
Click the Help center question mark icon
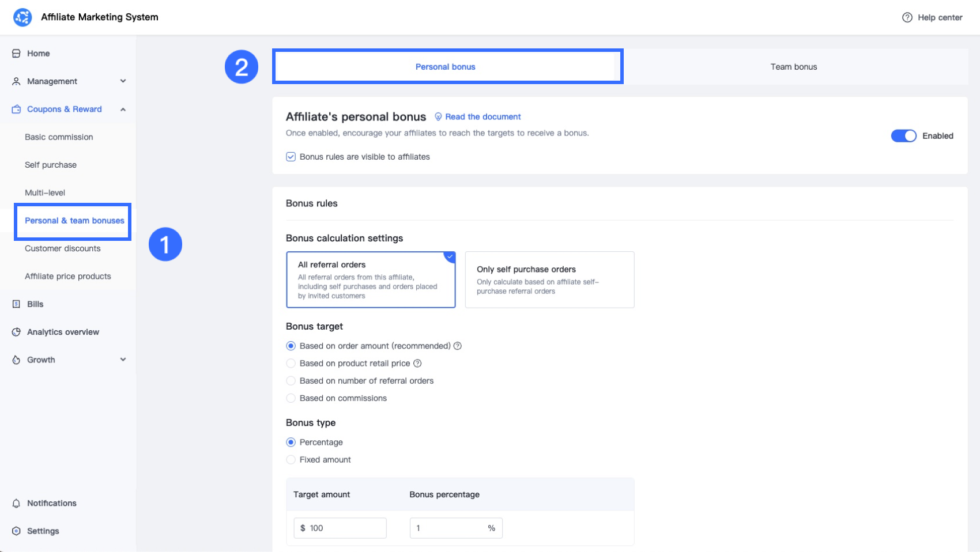point(907,17)
